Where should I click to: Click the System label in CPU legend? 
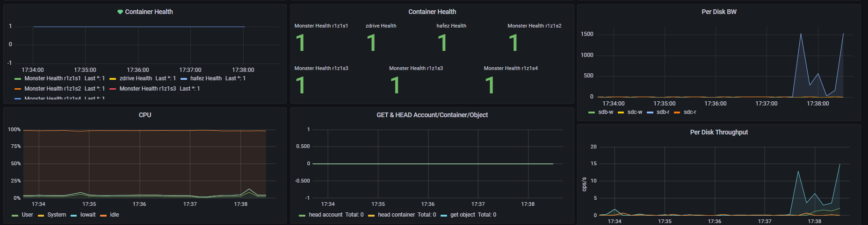pos(57,215)
